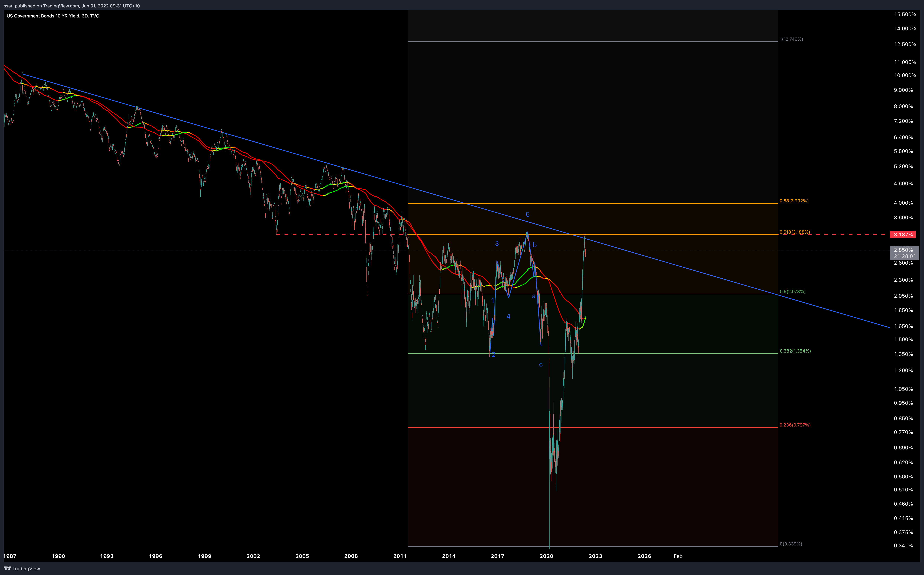Select the 0.5(2.078%) Fibonacci level label
This screenshot has height=575, width=924.
(792, 292)
